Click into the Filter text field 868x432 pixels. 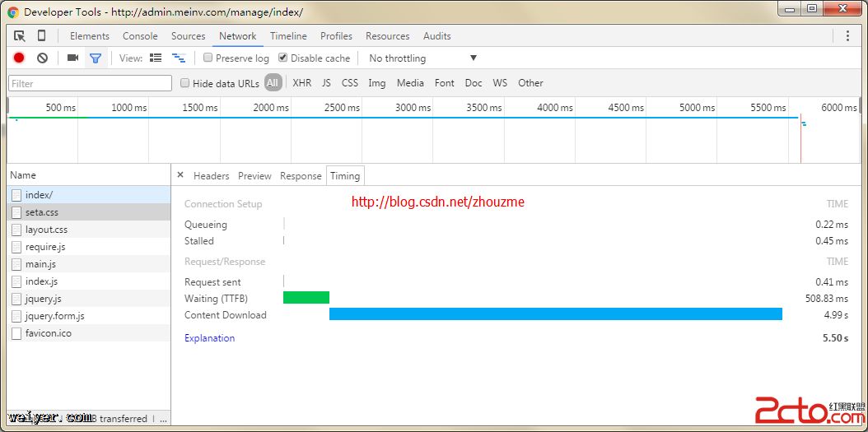point(91,84)
